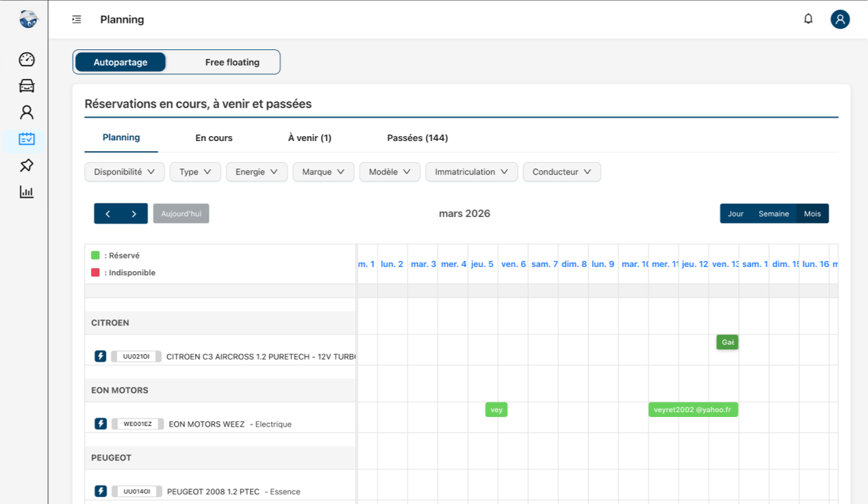This screenshot has width=868, height=504.
Task: Click the CITROEN group header
Action: click(220, 323)
